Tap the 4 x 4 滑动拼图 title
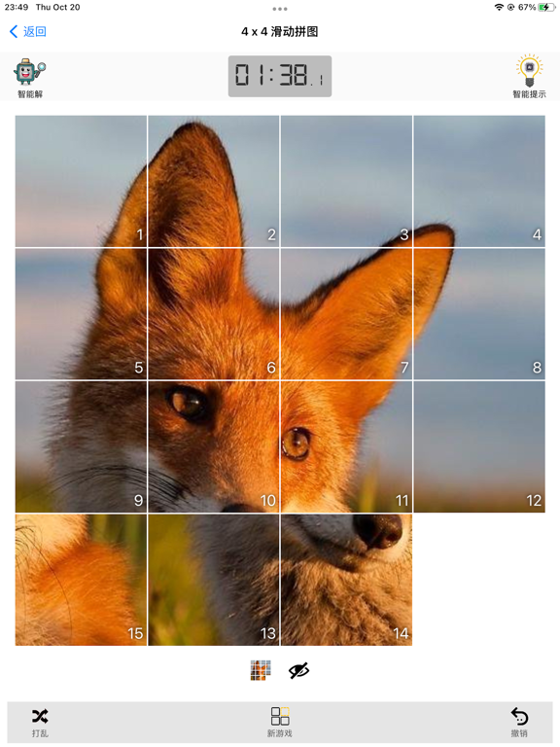The width and height of the screenshot is (560, 747). 280,31
